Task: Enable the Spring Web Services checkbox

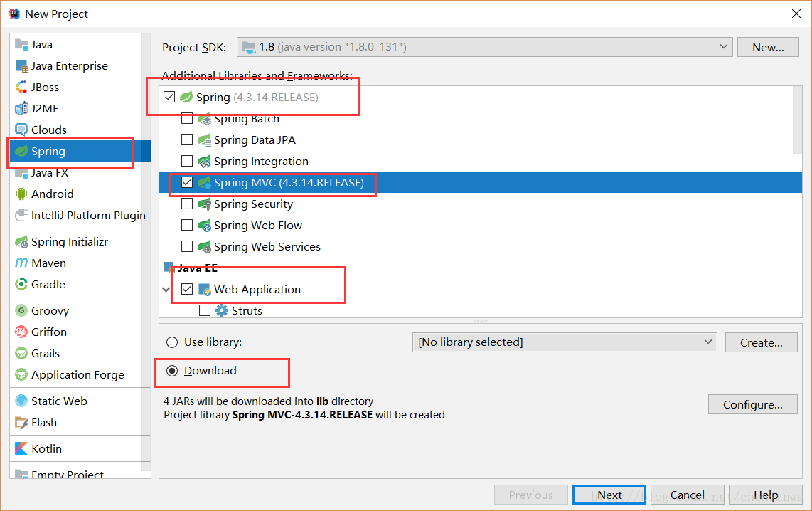Action: coord(187,246)
